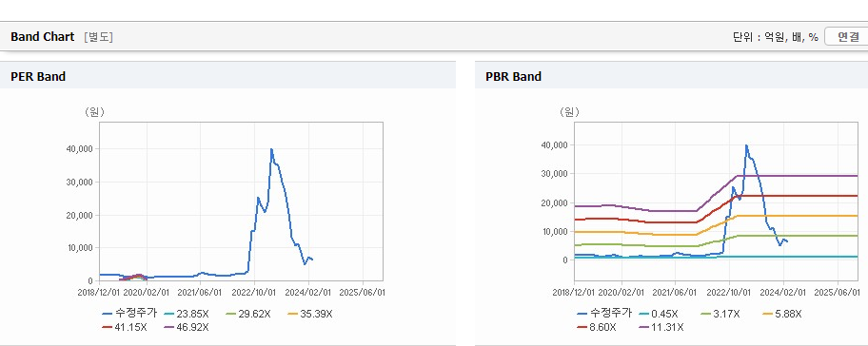This screenshot has height=346, width=868.
Task: Toggle PER legend item 35.39X
Action: pyautogui.click(x=310, y=314)
